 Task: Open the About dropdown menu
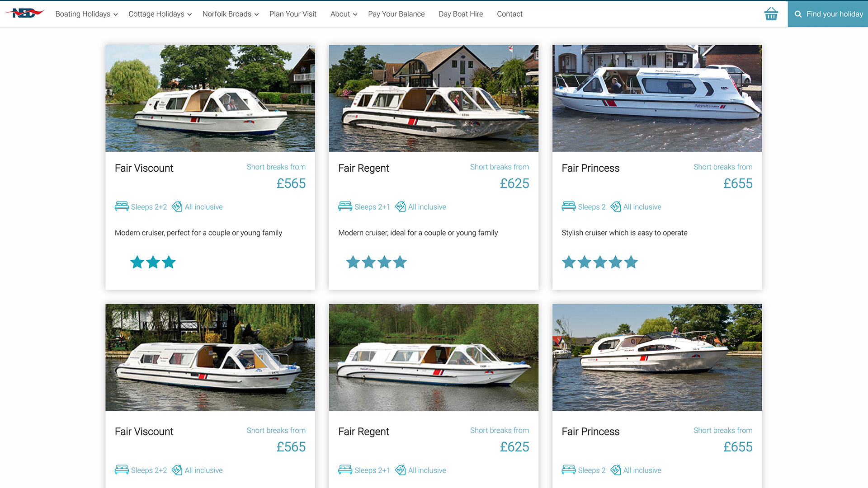(x=344, y=14)
